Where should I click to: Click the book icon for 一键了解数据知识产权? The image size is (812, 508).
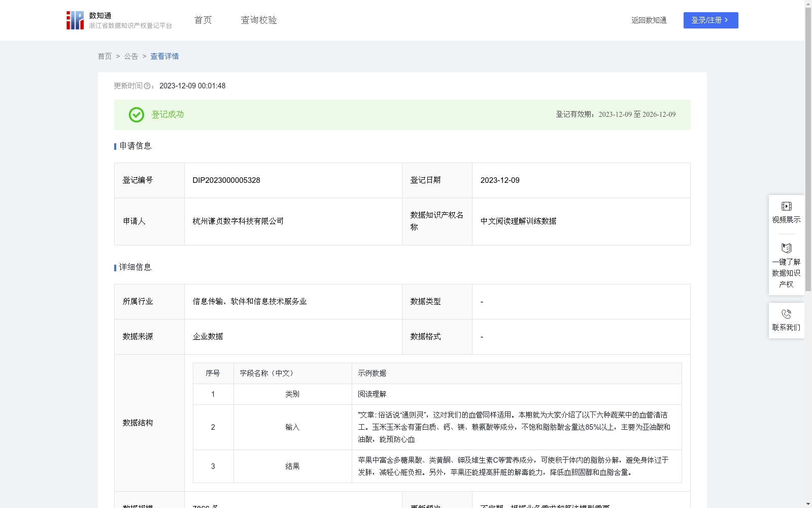786,248
